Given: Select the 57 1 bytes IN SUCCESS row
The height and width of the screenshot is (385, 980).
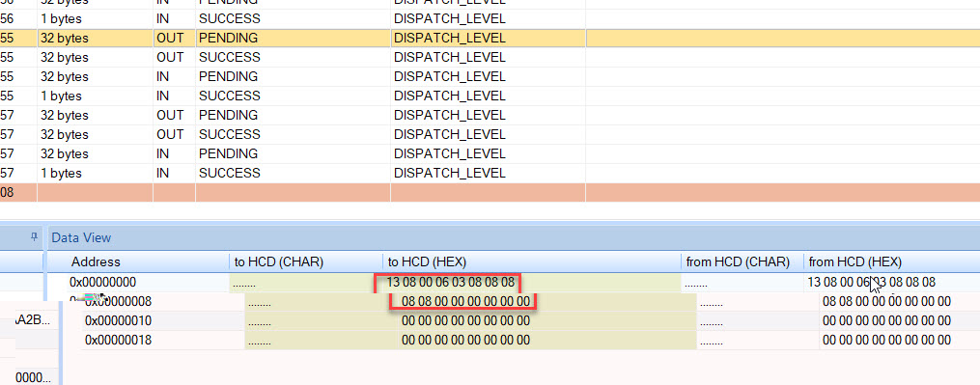Looking at the screenshot, I should (490, 174).
